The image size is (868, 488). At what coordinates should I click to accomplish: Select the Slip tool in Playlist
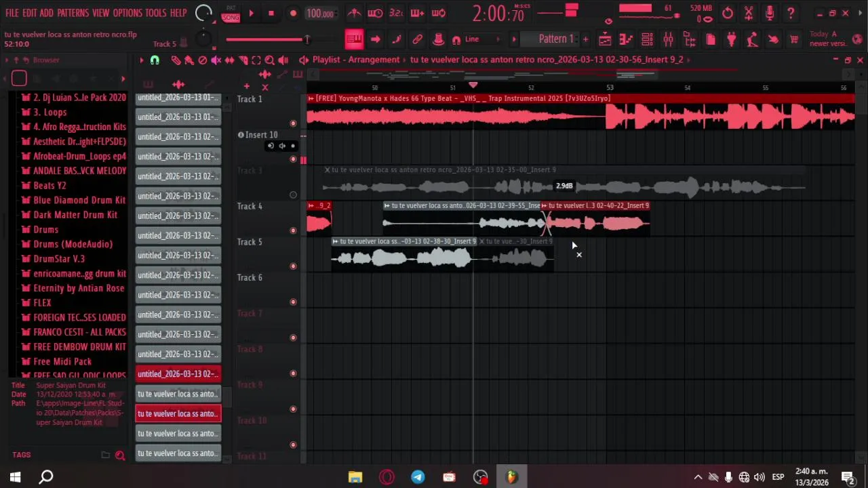229,60
